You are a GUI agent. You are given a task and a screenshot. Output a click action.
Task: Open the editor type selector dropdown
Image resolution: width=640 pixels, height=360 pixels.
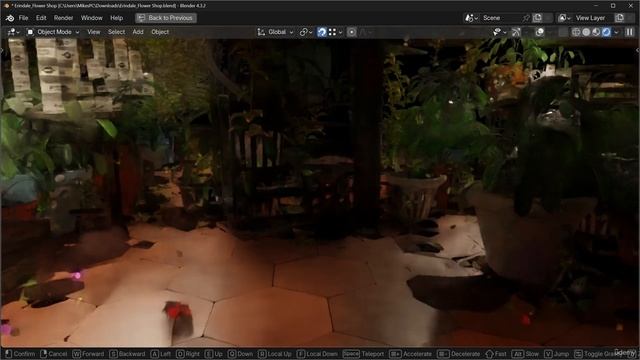point(13,32)
